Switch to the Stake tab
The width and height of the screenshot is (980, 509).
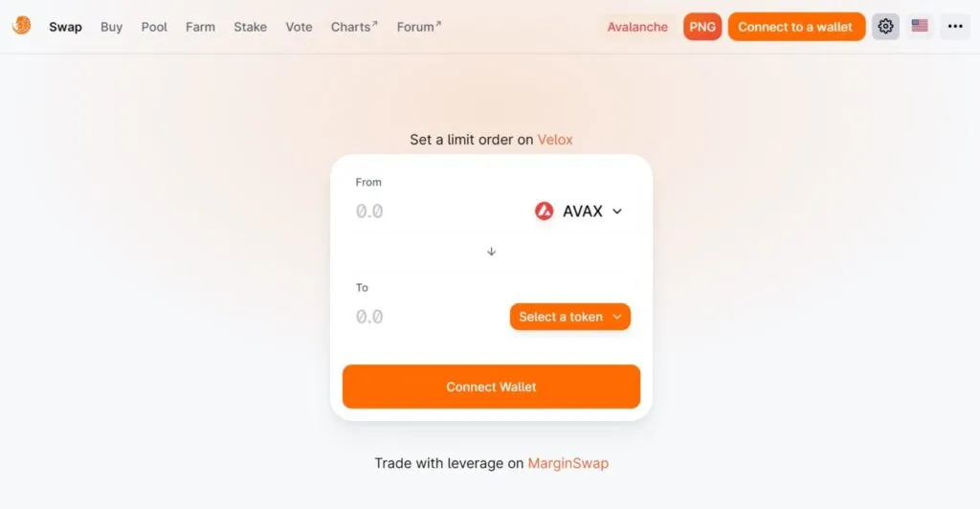[250, 27]
